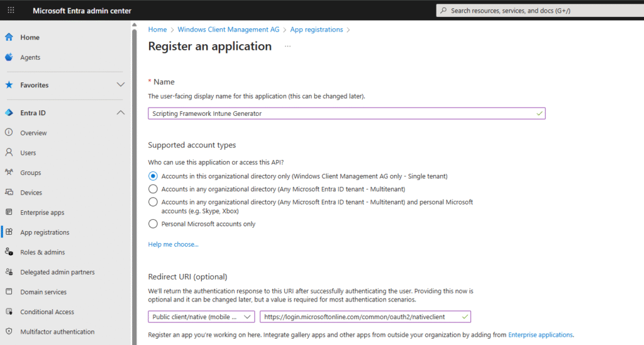Open the app launcher waffle icon
The image size is (644, 345).
(11, 10)
